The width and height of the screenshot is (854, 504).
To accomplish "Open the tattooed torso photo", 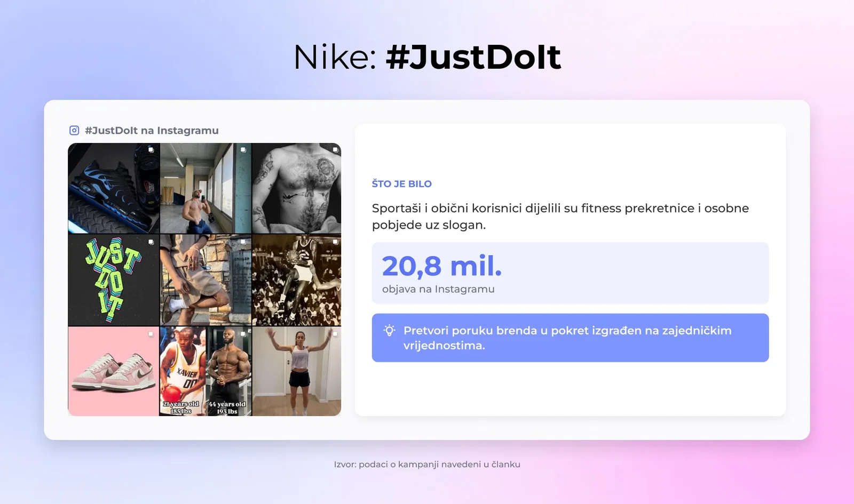I will 297,188.
